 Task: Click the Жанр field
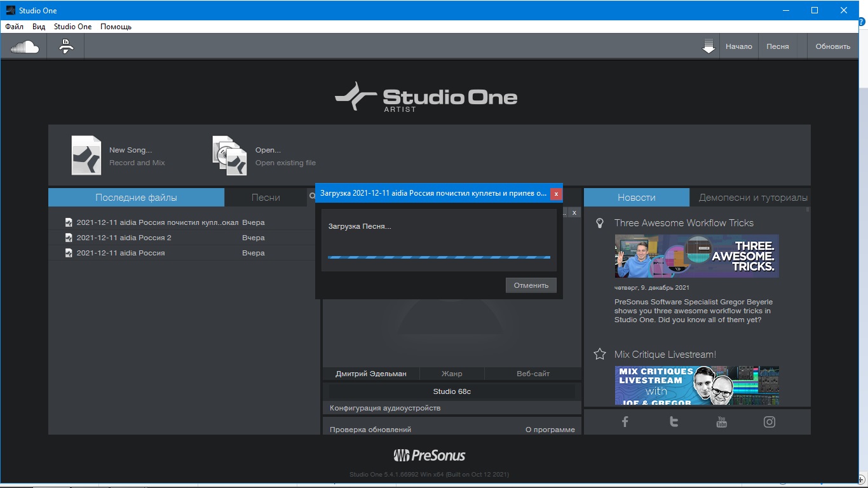tap(452, 374)
